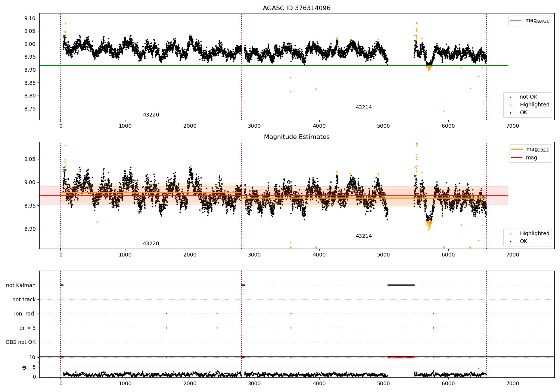
Task: Click the 8.90 tick on middle plot
Action: coord(29,229)
